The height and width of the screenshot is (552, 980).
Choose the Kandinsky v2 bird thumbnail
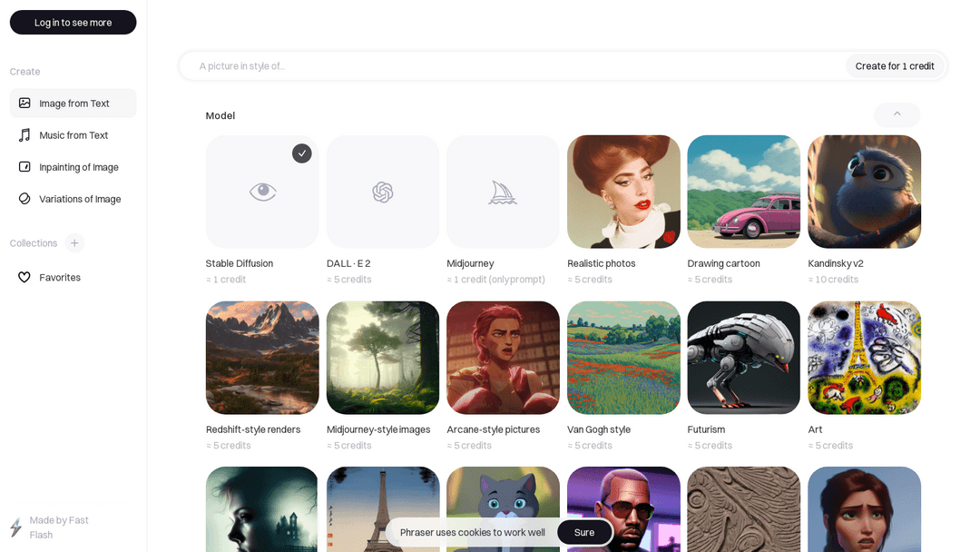click(865, 192)
